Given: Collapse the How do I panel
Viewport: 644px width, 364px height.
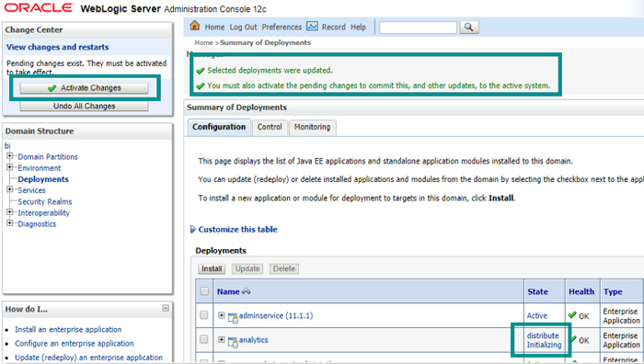Looking at the screenshot, I should [x=166, y=308].
